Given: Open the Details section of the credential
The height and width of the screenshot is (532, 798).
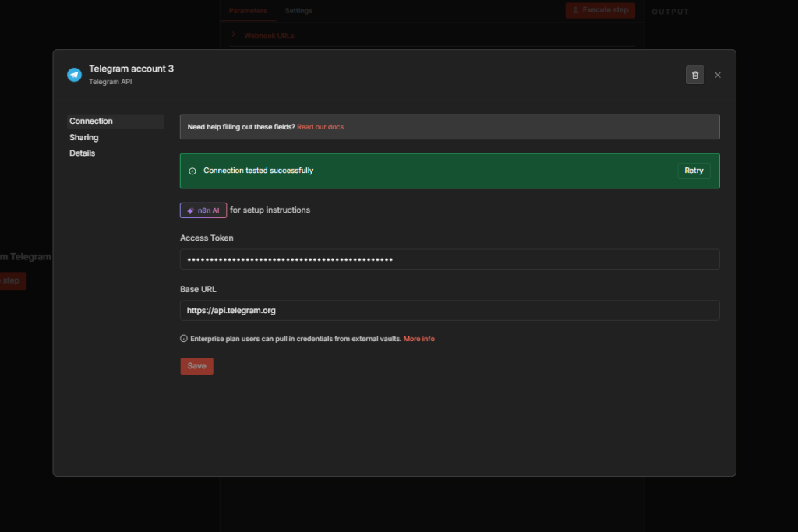Looking at the screenshot, I should (x=82, y=153).
